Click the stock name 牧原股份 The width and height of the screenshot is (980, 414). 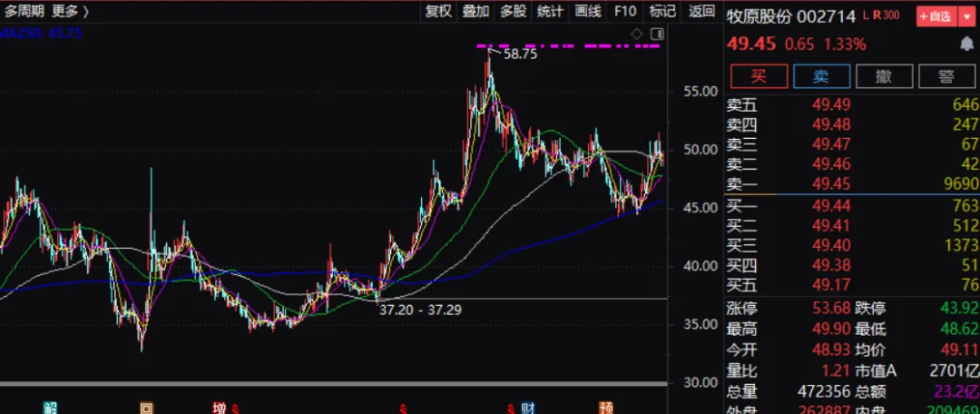coord(759,16)
